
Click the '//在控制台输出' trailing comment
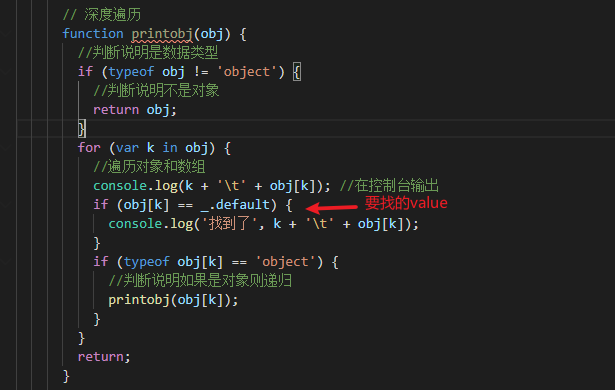pos(389,186)
